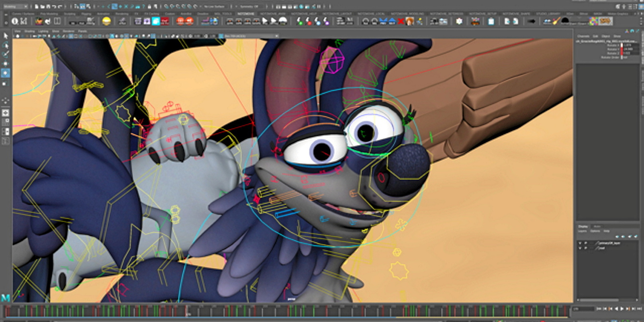Click the broom shelf icon
Image resolution: width=644 pixels, height=322 pixels.
click(x=556, y=21)
